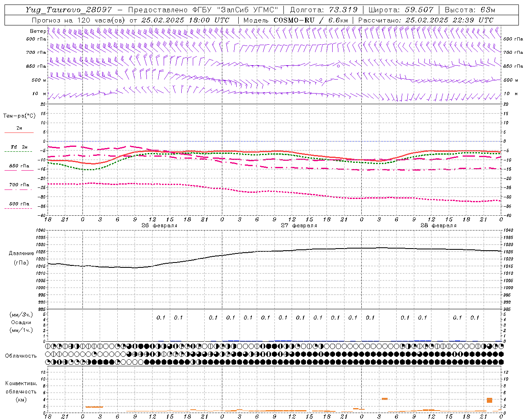Click the elevation text Высота: 63м
Screen dimensions: 525x420
[469, 10]
